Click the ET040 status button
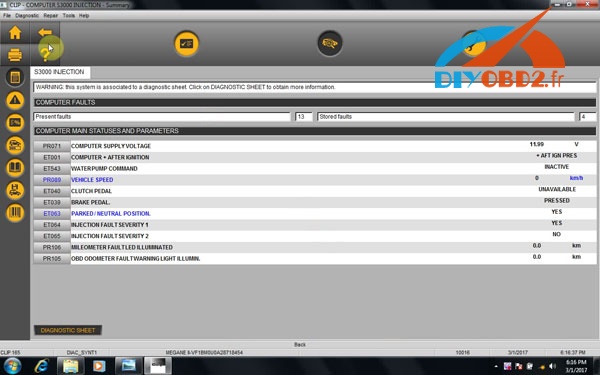Screen dimensions: 600x375 click(x=52, y=191)
